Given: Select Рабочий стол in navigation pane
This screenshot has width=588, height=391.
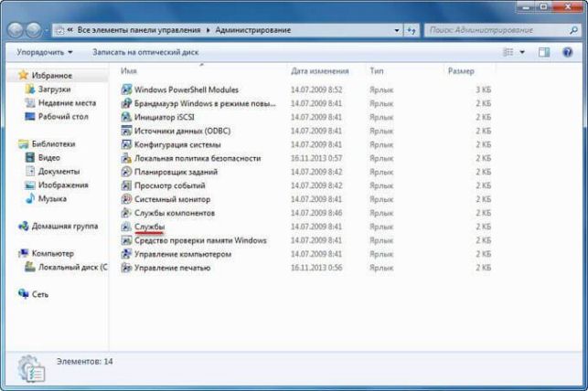Looking at the screenshot, I should point(63,116).
